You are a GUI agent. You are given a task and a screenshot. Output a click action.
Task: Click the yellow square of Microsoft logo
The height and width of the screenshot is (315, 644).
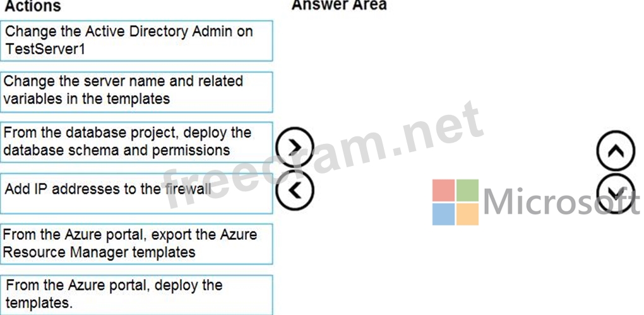point(467,214)
